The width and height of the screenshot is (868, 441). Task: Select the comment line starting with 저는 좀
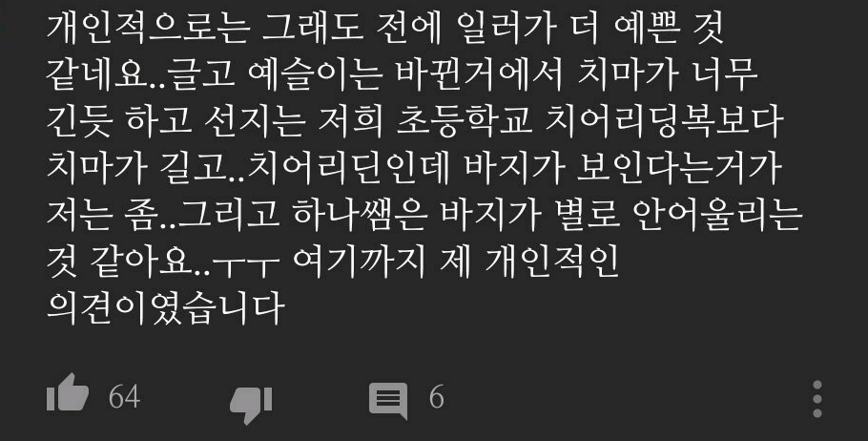[x=424, y=213]
